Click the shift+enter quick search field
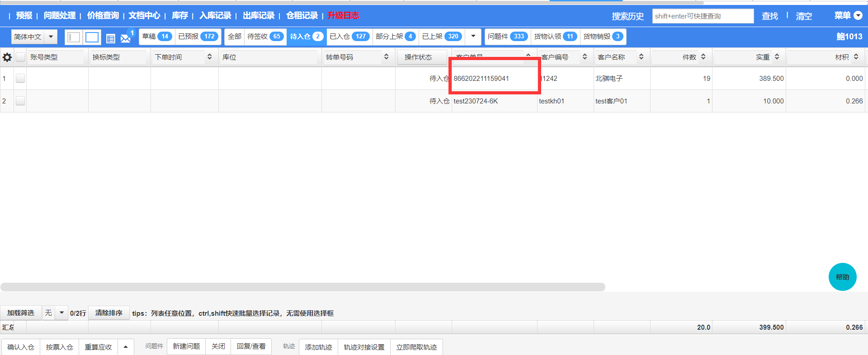The height and width of the screenshot is (355, 868). click(x=703, y=16)
